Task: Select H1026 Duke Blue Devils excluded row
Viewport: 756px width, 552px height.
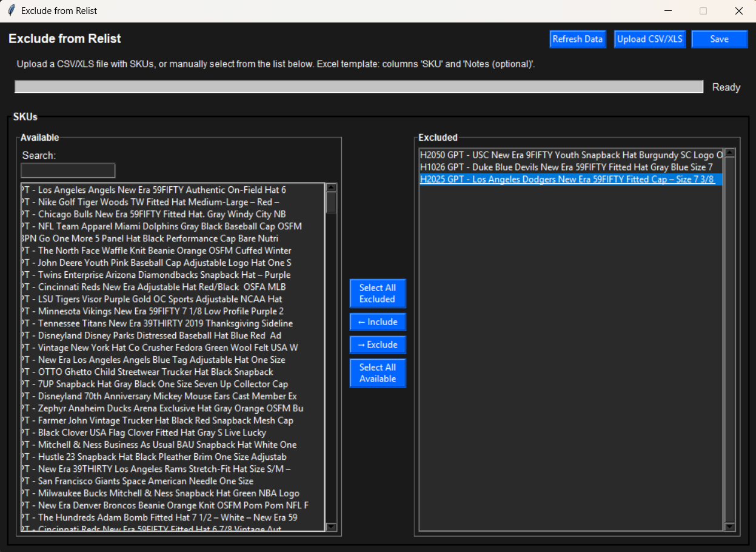Action: (571, 167)
